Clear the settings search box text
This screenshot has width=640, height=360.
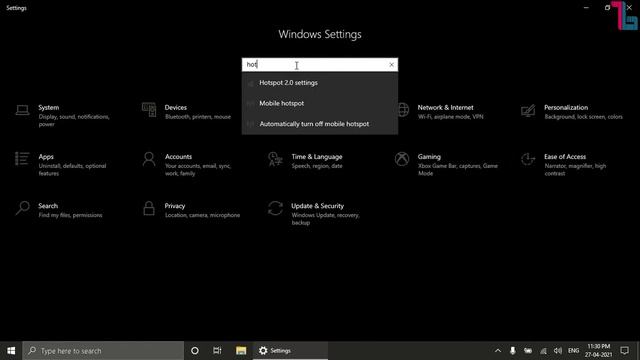pyautogui.click(x=391, y=64)
